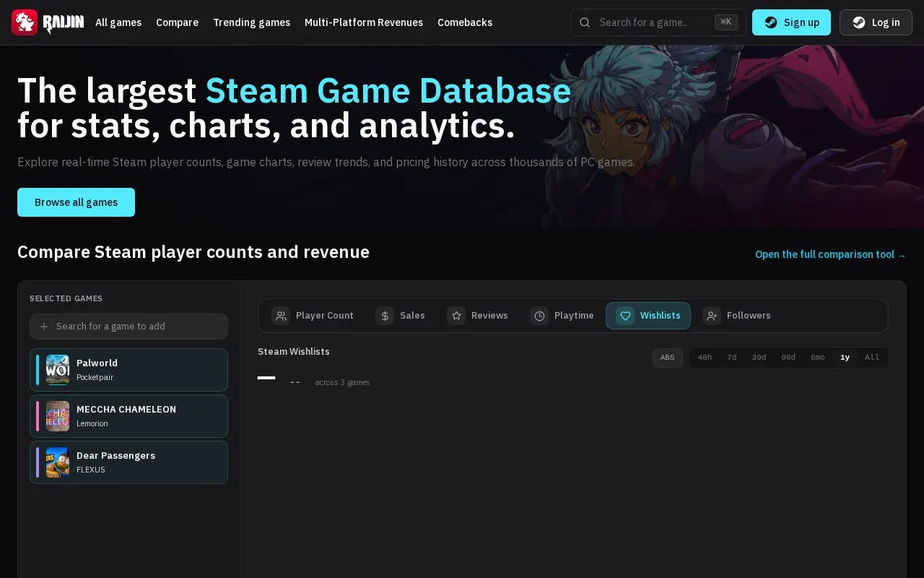Switch to the Followers tab
Image resolution: width=924 pixels, height=578 pixels.
(x=737, y=316)
